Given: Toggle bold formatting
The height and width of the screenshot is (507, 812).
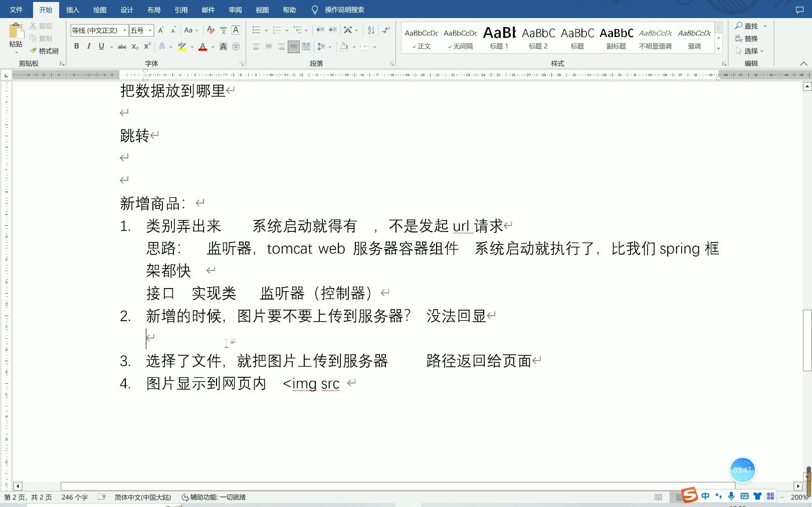Looking at the screenshot, I should pyautogui.click(x=77, y=46).
